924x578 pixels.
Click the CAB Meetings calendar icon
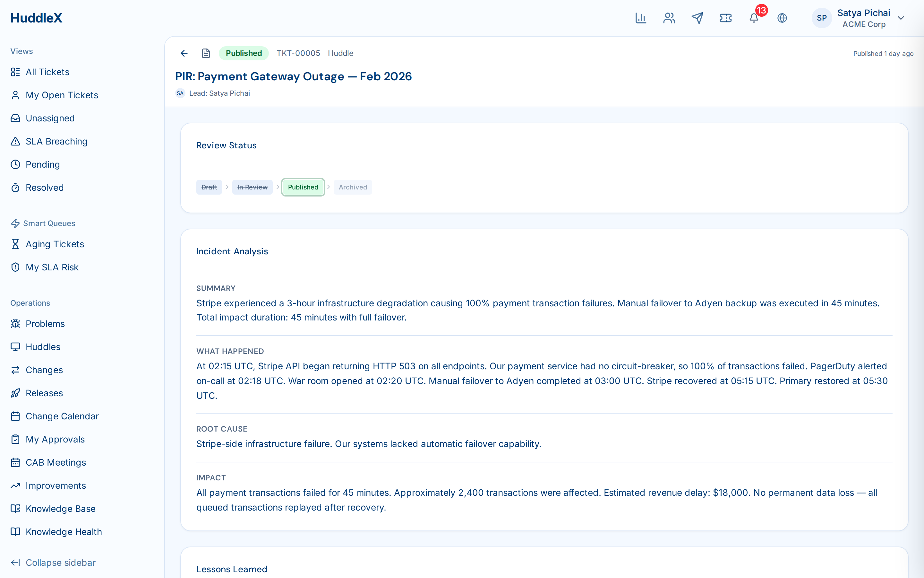tap(15, 462)
